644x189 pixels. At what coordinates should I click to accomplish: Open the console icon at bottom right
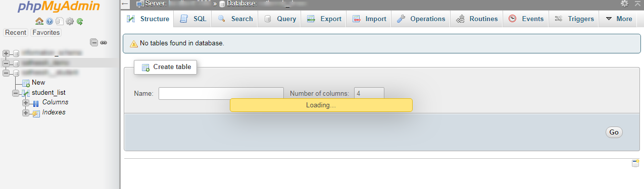click(635, 163)
